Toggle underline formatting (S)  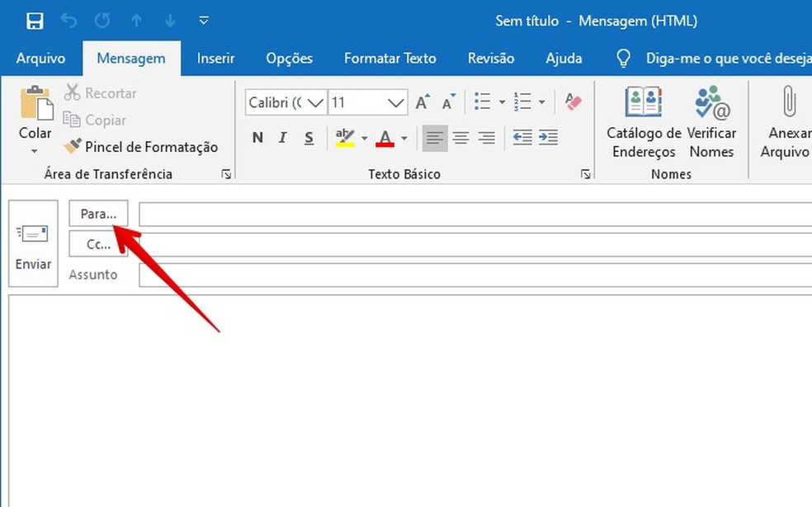(x=309, y=138)
